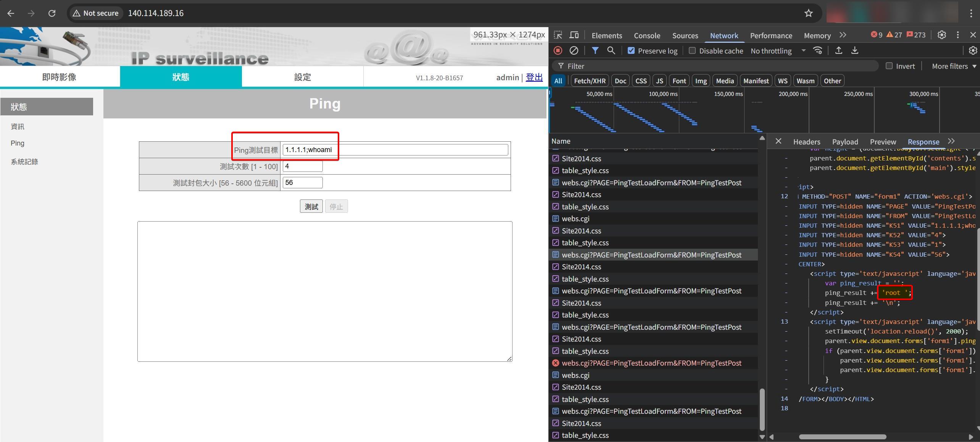Close the DevTools panel
The width and height of the screenshot is (980, 442).
973,35
